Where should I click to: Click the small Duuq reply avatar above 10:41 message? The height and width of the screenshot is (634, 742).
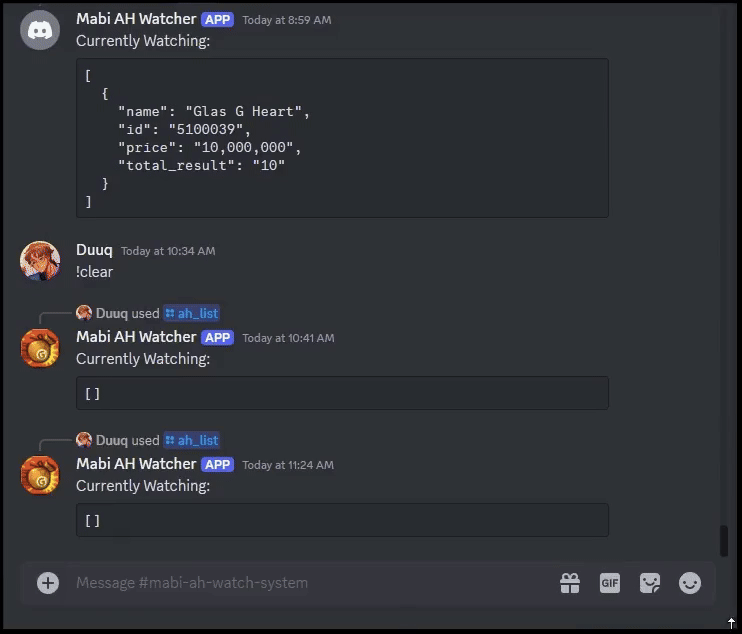point(84,313)
